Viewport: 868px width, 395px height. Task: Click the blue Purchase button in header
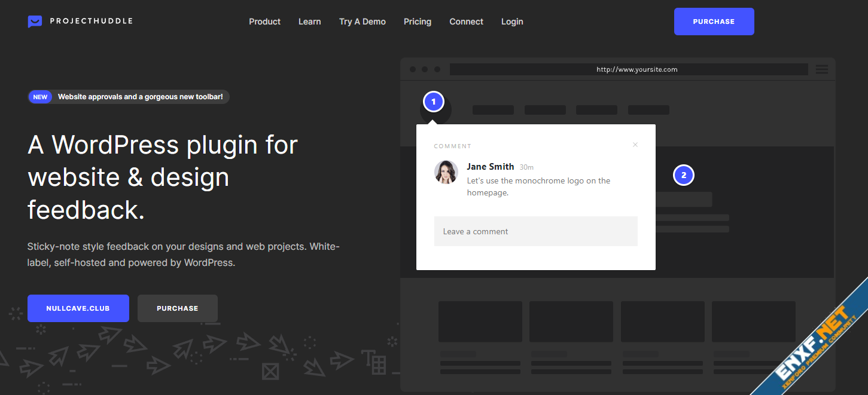tap(714, 22)
